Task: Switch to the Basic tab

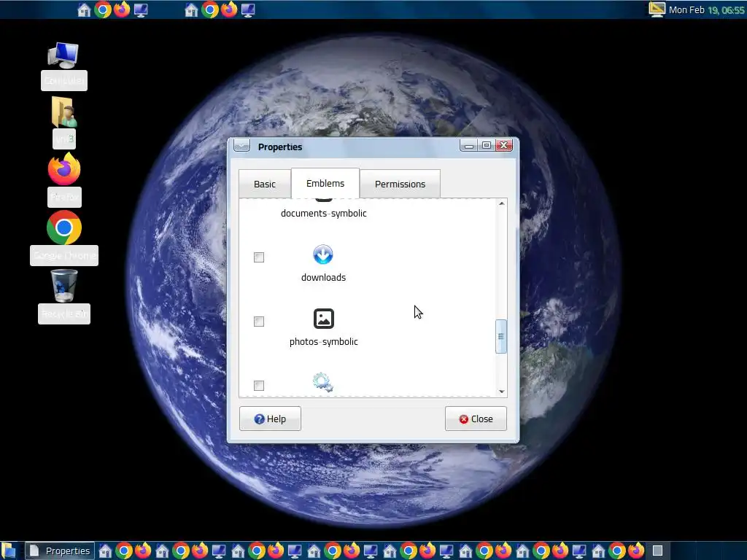Action: (x=264, y=184)
